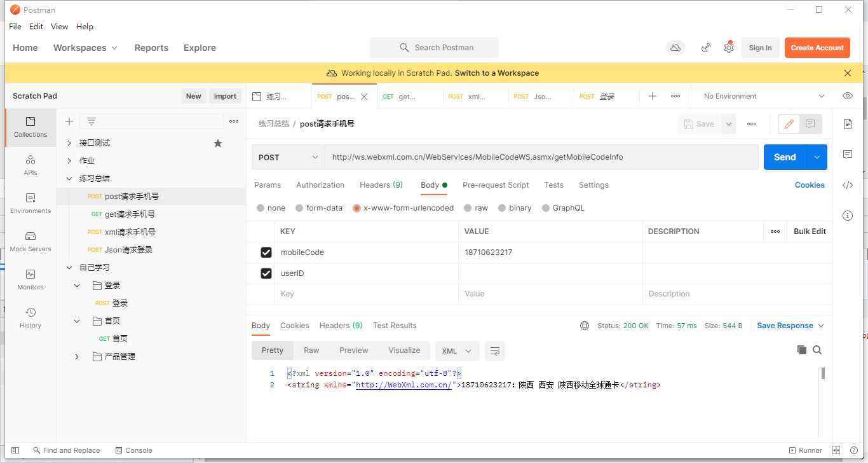Copy the response with the copy icon

(802, 350)
